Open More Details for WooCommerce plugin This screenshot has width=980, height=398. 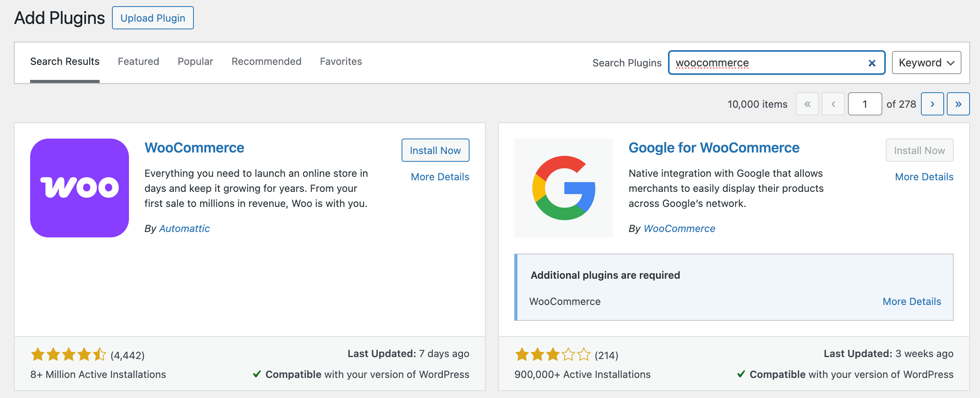pos(440,177)
